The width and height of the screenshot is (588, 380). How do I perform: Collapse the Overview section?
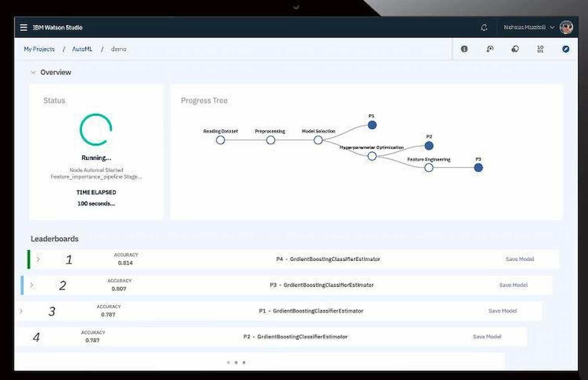(33, 72)
